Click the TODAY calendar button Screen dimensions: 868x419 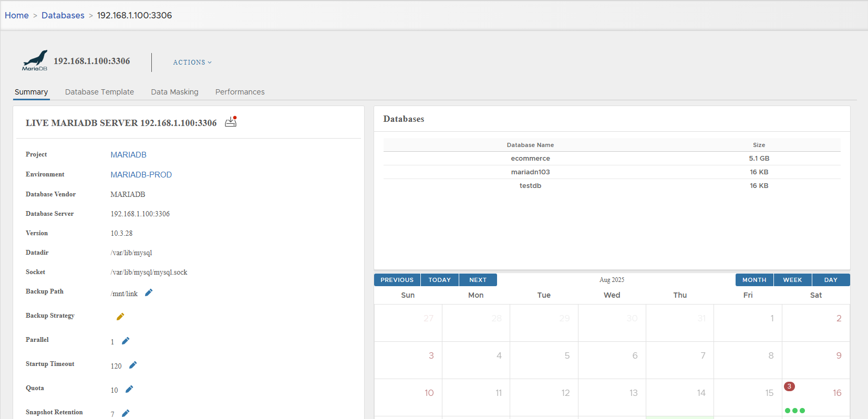[x=440, y=280]
